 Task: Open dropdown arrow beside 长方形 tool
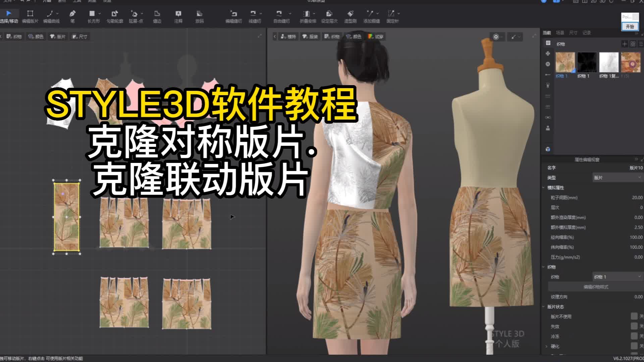[100, 13]
